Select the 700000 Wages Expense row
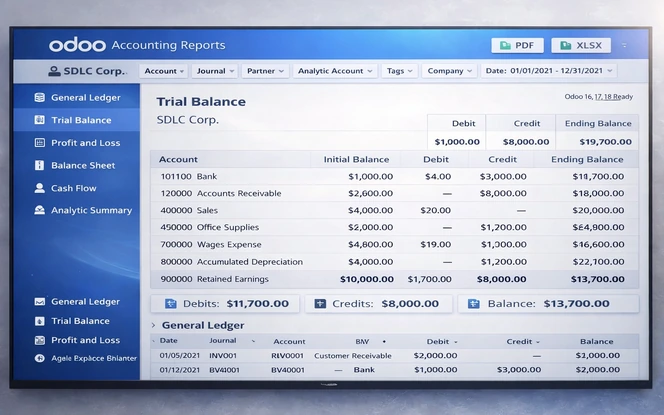This screenshot has height=415, width=664. pos(394,244)
